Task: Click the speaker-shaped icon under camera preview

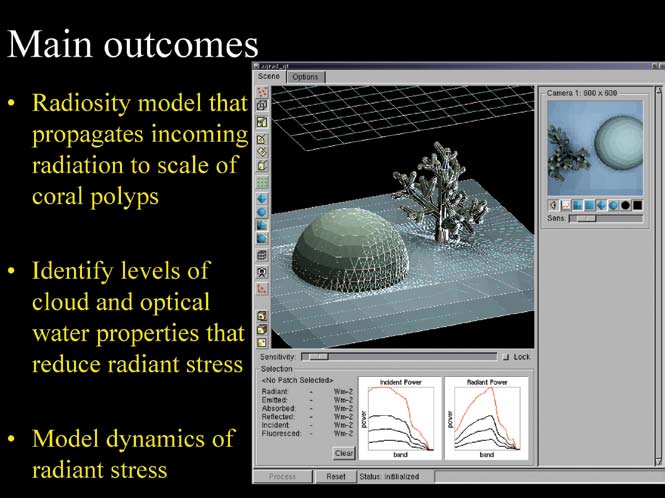Action: pos(553,204)
